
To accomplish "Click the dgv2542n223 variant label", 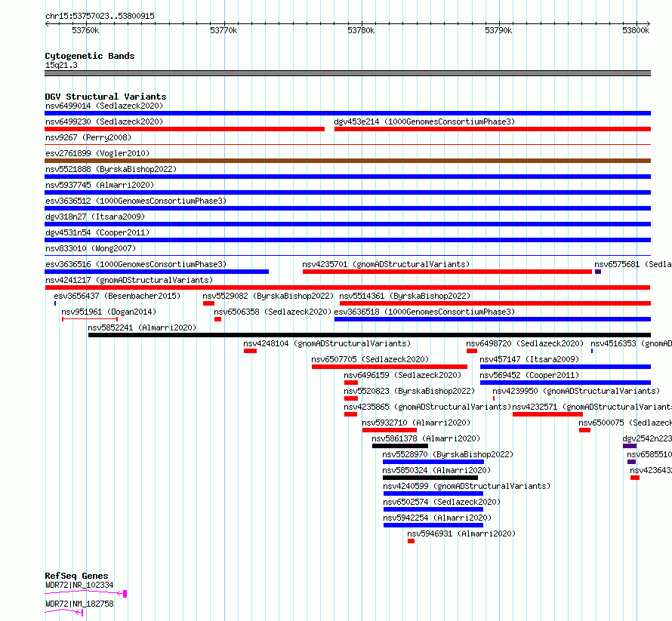I will (647, 438).
